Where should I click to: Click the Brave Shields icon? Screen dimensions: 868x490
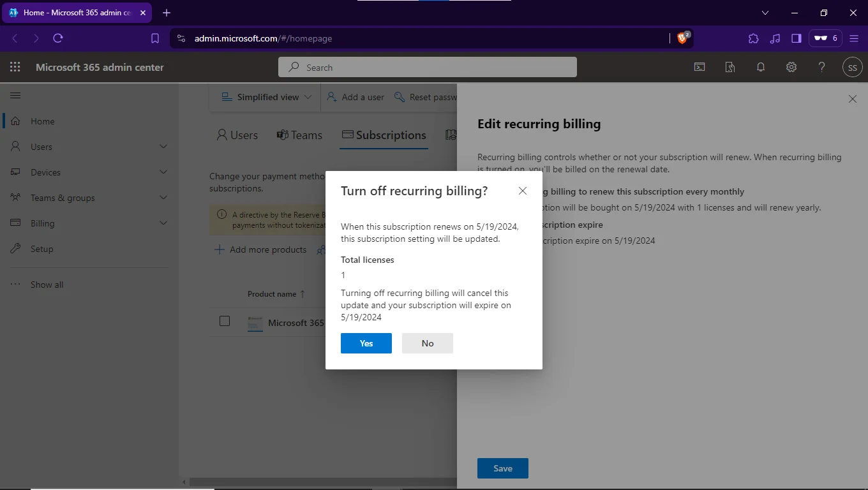click(684, 38)
